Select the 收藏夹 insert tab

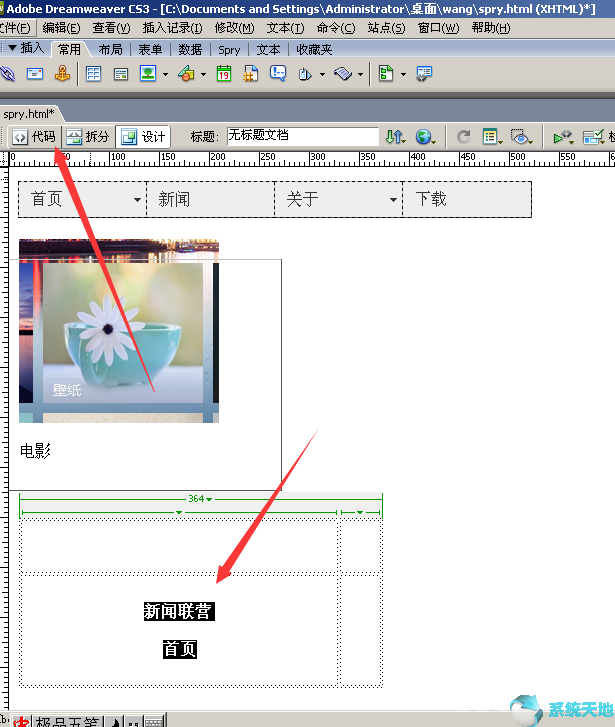point(314,50)
